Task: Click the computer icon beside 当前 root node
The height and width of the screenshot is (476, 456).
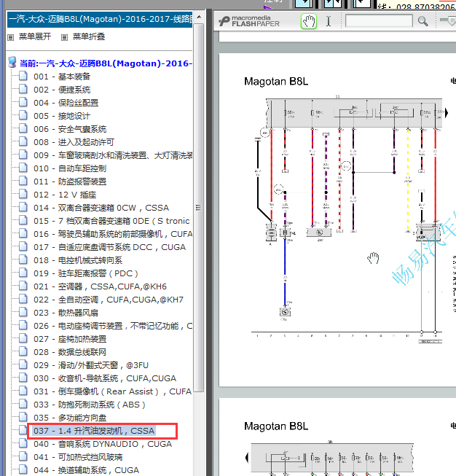Action: (12, 62)
